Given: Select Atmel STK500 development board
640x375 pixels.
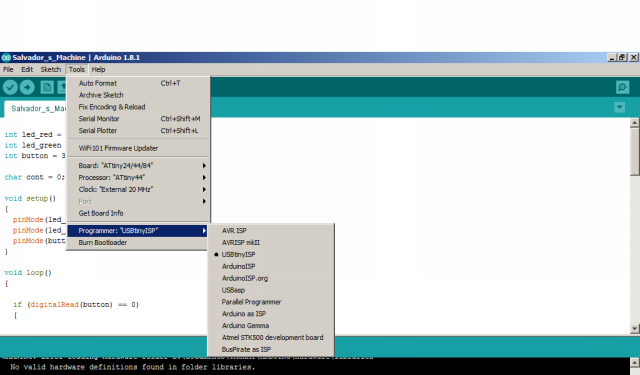Looking at the screenshot, I should pyautogui.click(x=271, y=337).
